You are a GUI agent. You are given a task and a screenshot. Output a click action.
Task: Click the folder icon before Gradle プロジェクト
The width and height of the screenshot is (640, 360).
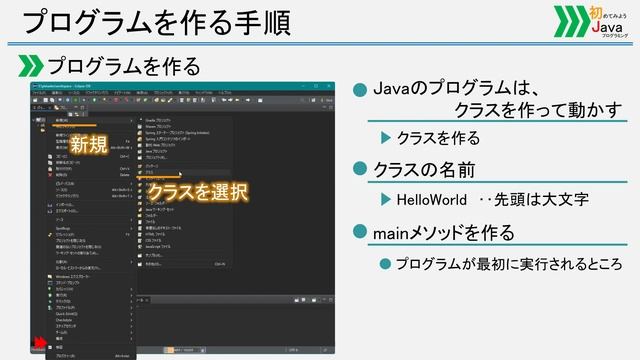pyautogui.click(x=140, y=120)
